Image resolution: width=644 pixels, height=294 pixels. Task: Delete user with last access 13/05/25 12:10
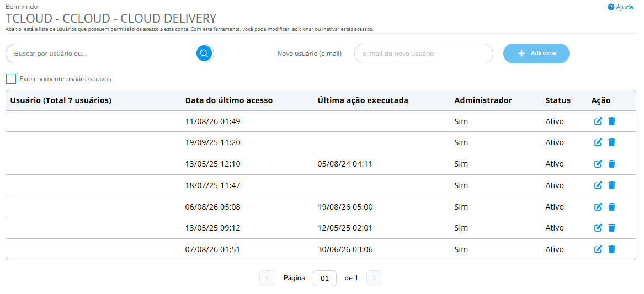click(x=611, y=164)
